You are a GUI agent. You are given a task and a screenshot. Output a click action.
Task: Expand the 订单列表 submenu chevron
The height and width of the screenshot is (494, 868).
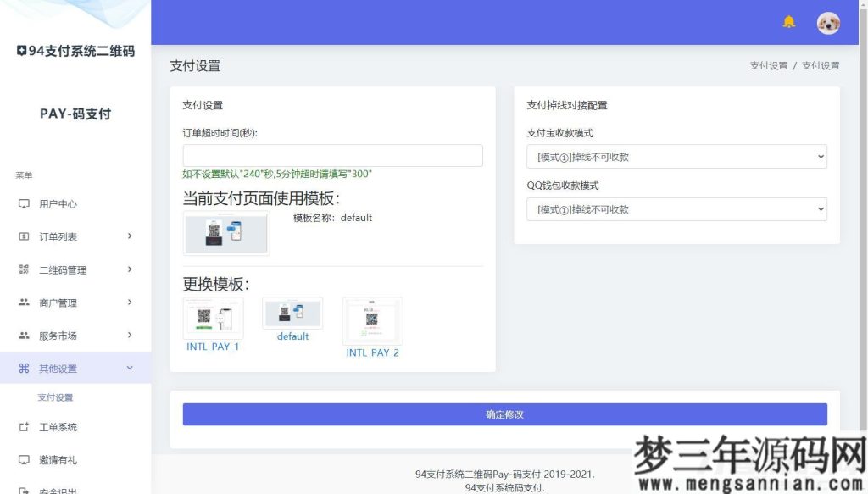coord(130,236)
